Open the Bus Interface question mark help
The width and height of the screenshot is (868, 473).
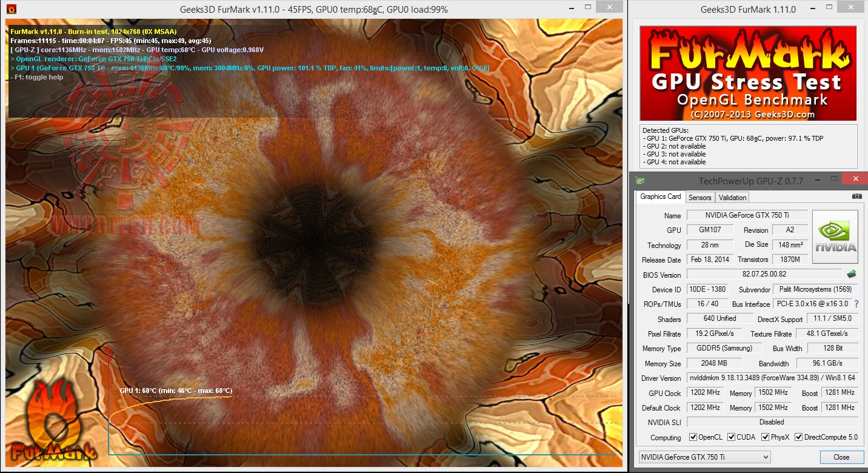(856, 304)
